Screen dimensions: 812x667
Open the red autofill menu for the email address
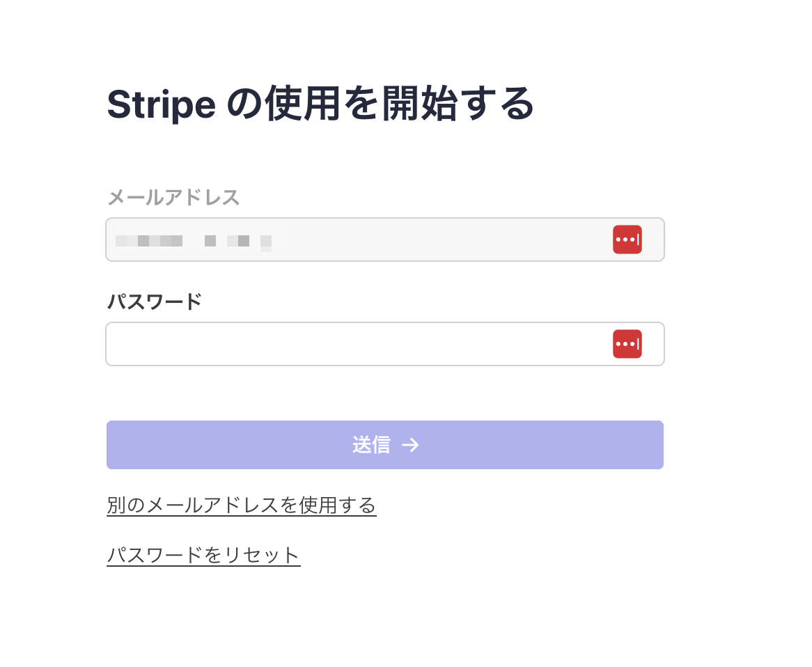(x=627, y=240)
